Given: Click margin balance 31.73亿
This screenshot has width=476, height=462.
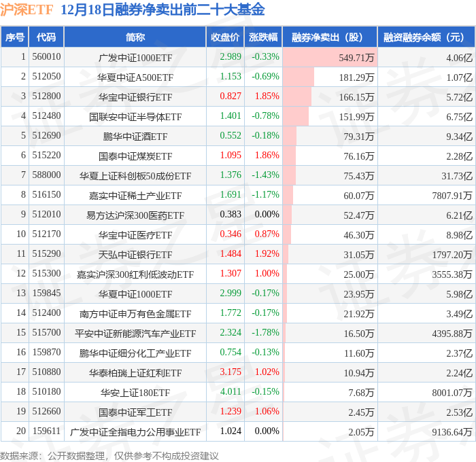Looking at the screenshot, I should pyautogui.click(x=457, y=176).
